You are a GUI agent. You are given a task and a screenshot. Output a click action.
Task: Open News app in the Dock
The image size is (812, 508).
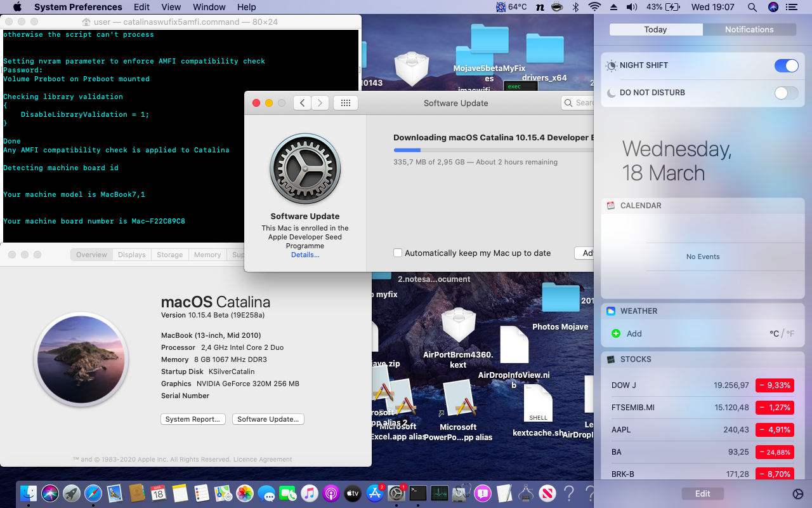click(x=547, y=493)
